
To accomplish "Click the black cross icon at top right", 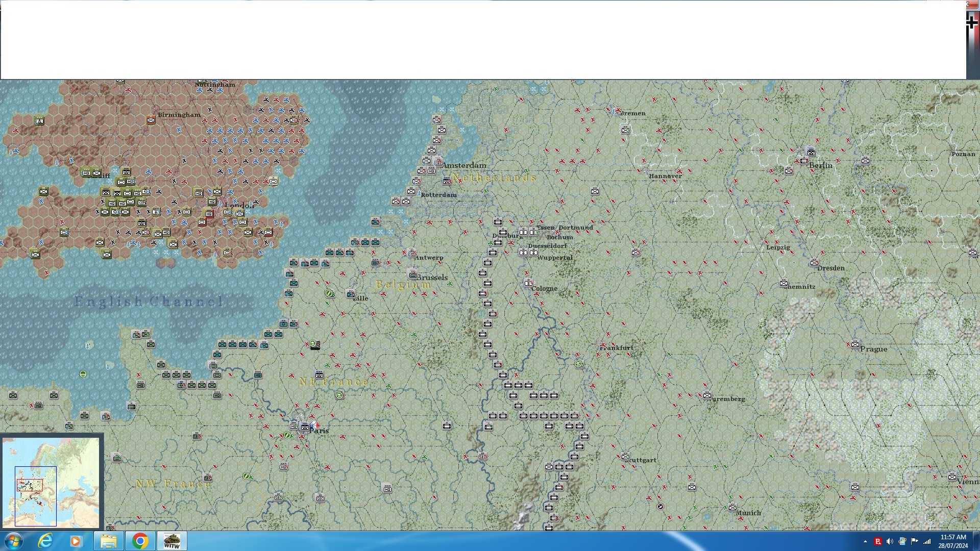I will click(x=972, y=22).
